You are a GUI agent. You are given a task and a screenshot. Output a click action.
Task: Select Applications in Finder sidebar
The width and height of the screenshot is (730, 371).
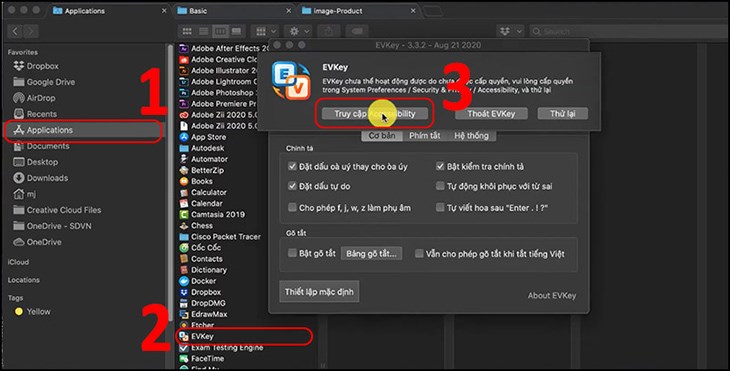pos(84,130)
